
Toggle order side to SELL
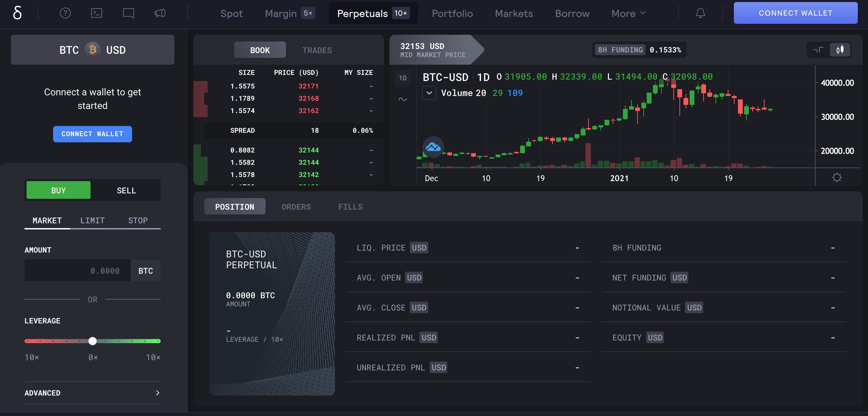[x=126, y=190]
